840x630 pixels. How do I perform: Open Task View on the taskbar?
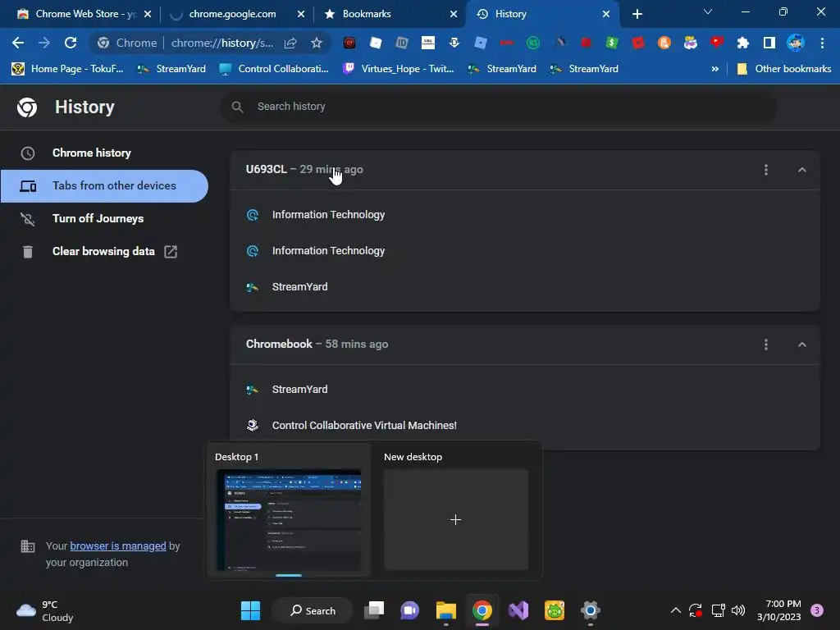click(x=374, y=610)
